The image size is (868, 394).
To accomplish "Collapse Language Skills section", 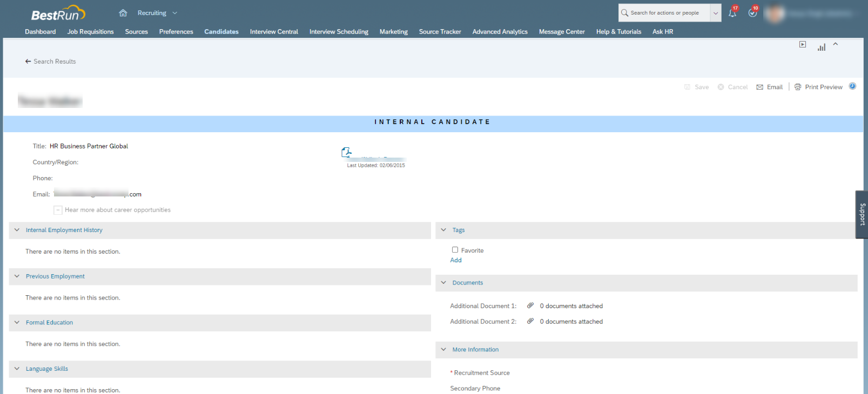I will pyautogui.click(x=17, y=369).
